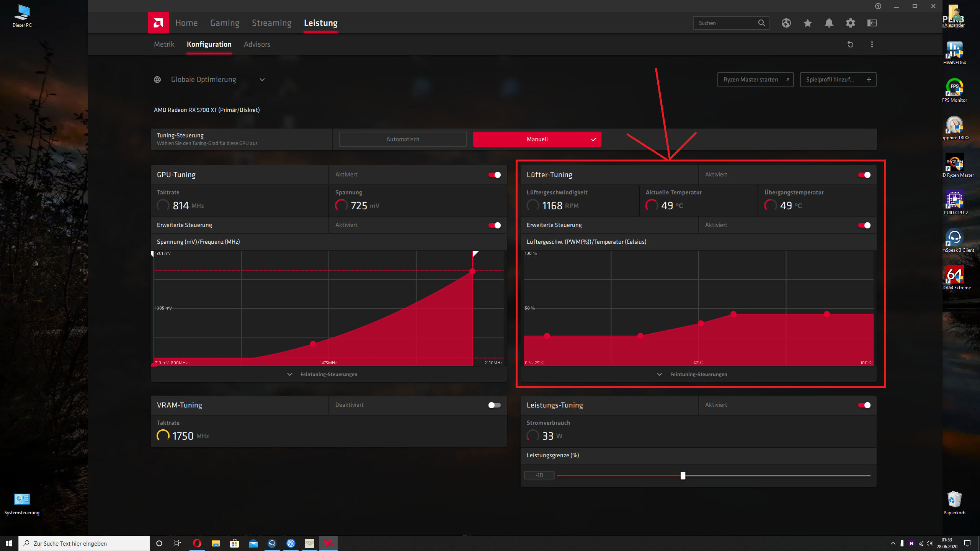980x551 pixels.
Task: Disable the GPU-Tuning toggle
Action: pyautogui.click(x=494, y=175)
